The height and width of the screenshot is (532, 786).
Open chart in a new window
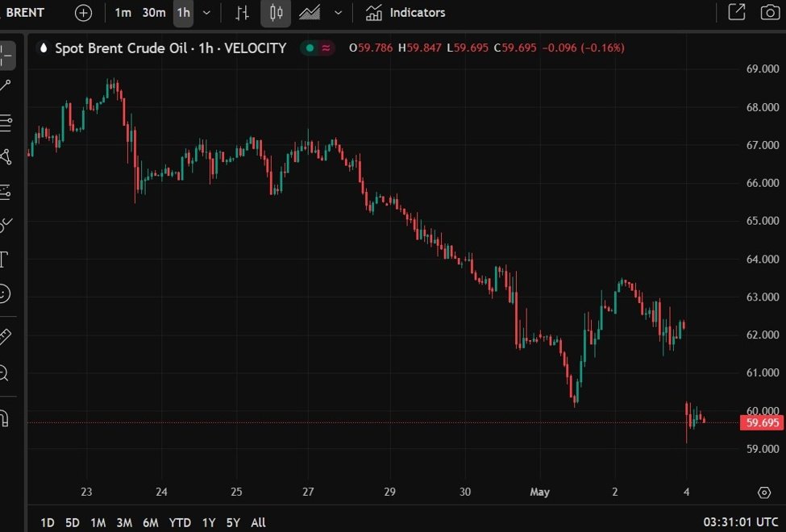pos(738,12)
